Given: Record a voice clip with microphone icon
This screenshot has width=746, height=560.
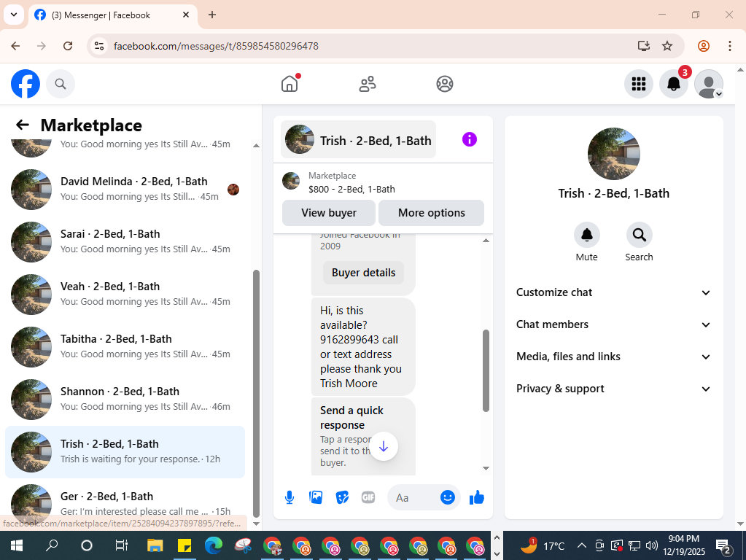Looking at the screenshot, I should tap(290, 498).
